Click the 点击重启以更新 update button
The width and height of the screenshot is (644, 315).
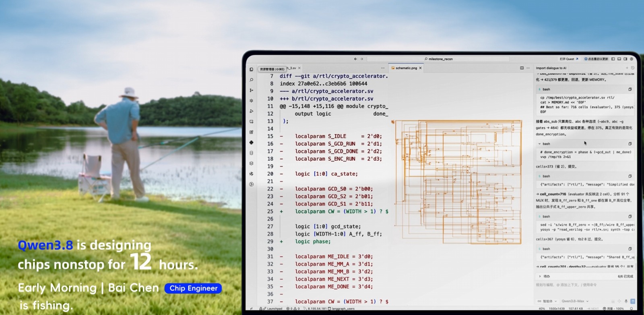point(596,59)
